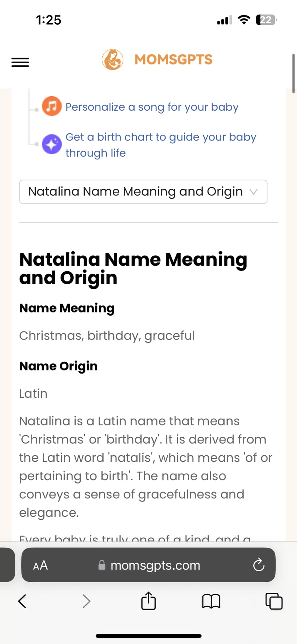Tap the orange music note icon
This screenshot has width=297, height=644.
52,106
